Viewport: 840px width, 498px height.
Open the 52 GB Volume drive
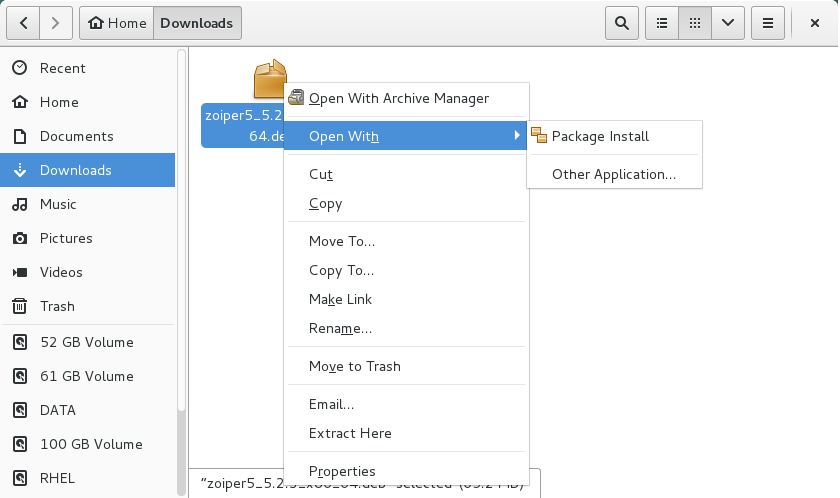coord(86,342)
